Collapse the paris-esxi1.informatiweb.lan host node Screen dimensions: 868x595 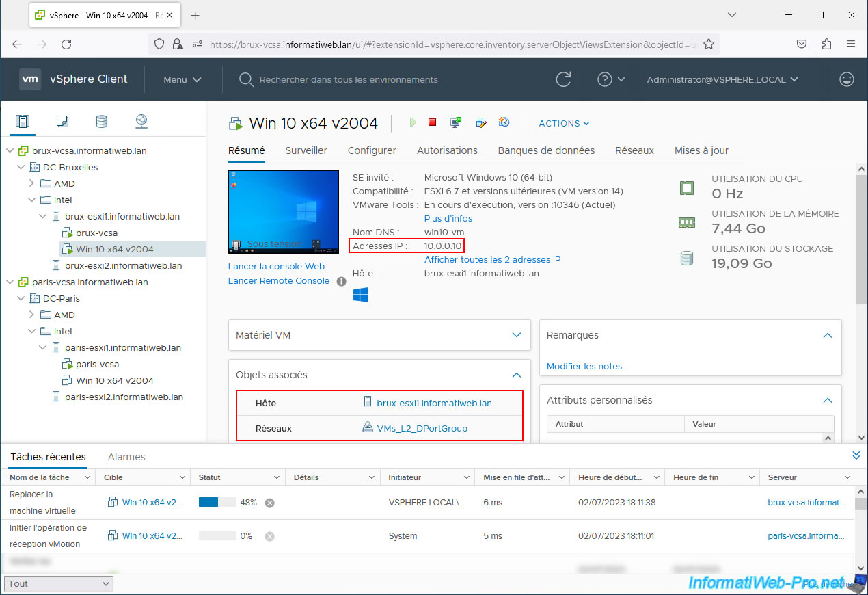pyautogui.click(x=43, y=347)
